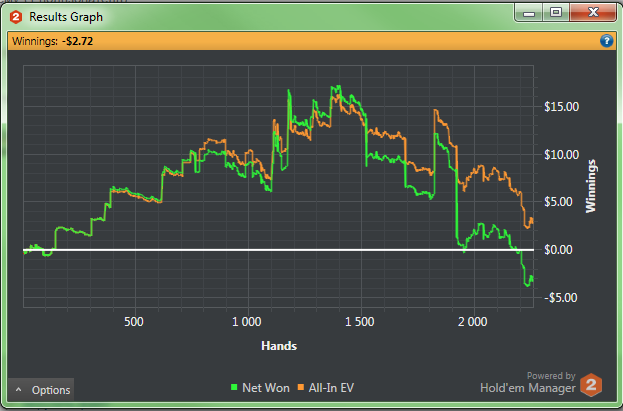Image resolution: width=623 pixels, height=411 pixels.
Task: Click the $0.00 axis label
Action: 559,250
